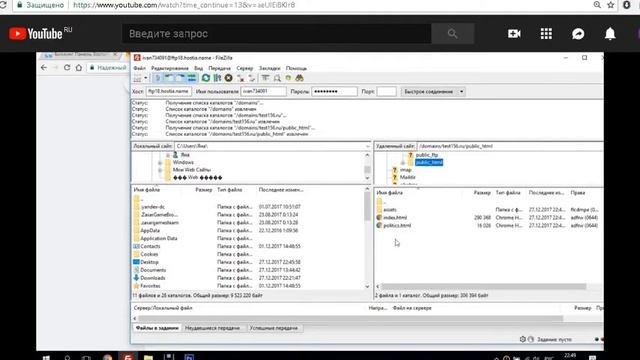Open the filename filters dialog icon
This screenshot has width=640, height=360.
pyautogui.click(x=265, y=78)
